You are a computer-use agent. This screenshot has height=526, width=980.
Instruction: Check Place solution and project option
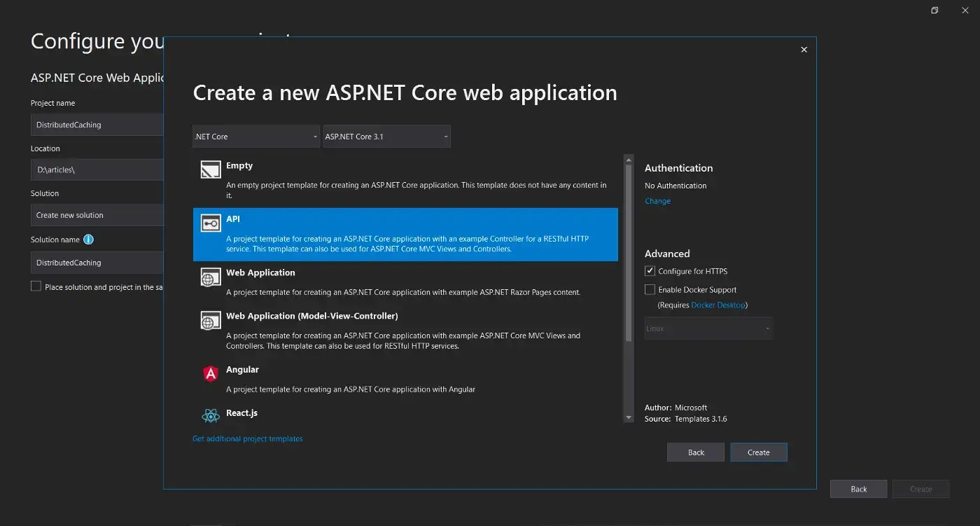(x=36, y=286)
